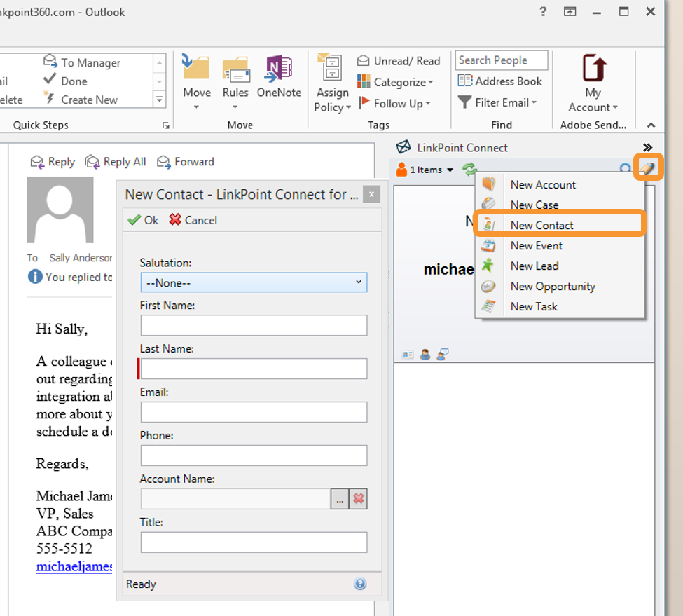This screenshot has height=616, width=683.
Task: Select Create New quick step
Action: tap(80, 100)
